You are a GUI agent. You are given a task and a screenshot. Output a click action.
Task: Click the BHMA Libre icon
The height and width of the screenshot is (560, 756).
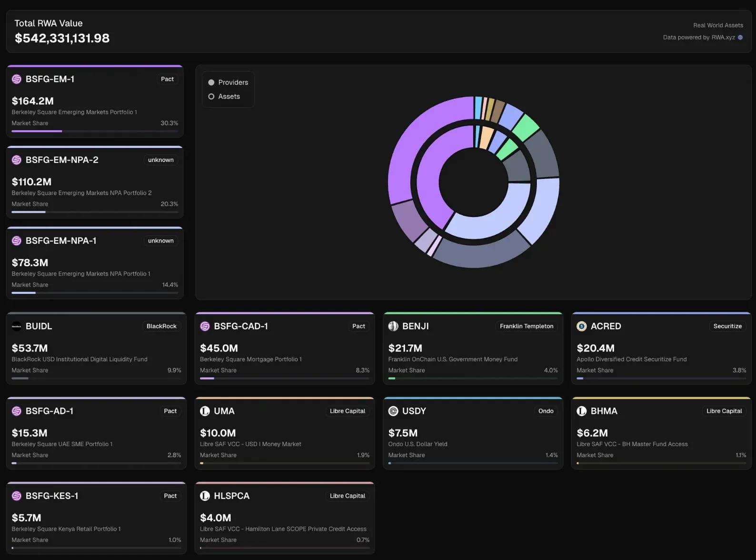(x=581, y=411)
